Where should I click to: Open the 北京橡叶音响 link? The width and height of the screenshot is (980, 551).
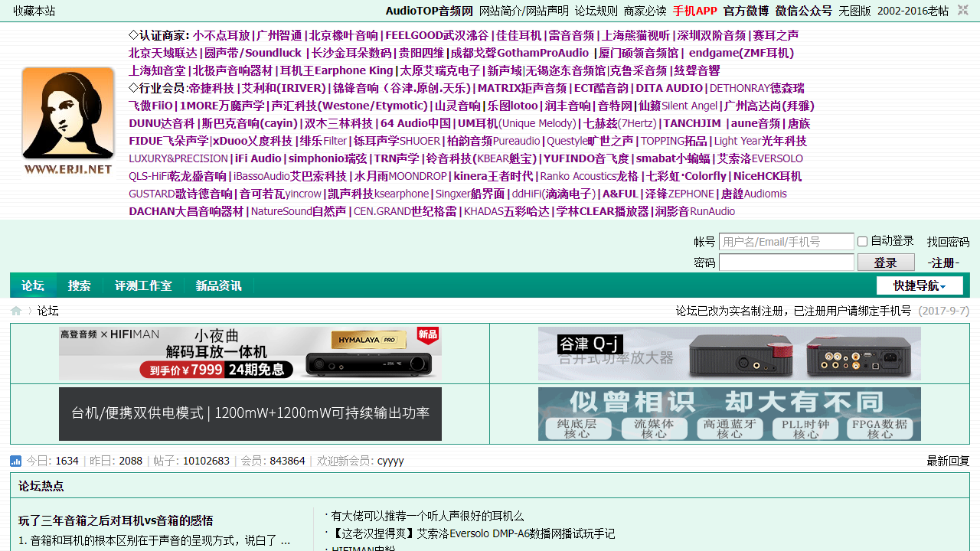344,35
